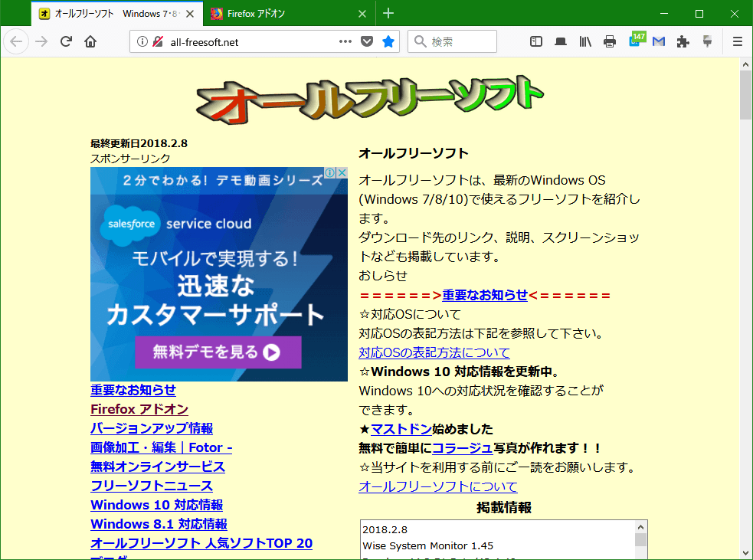
Task: Open the 人気ソフトTOP 20 link
Action: pos(201,544)
